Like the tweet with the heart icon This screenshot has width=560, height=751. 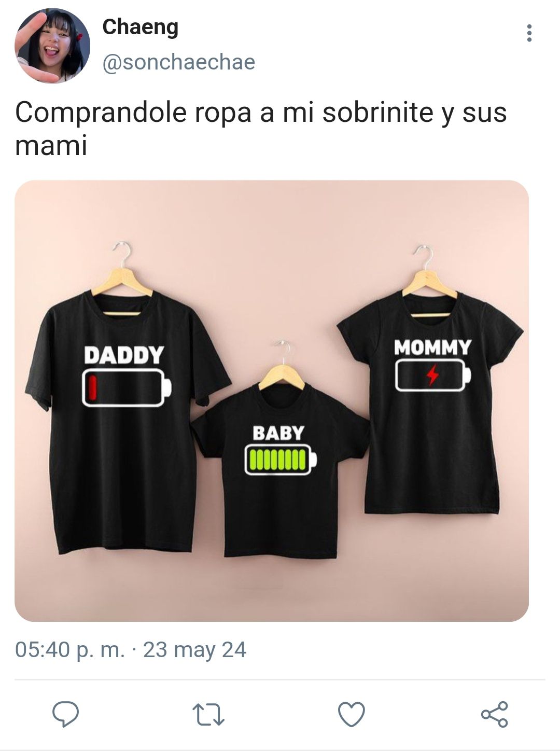click(x=352, y=714)
